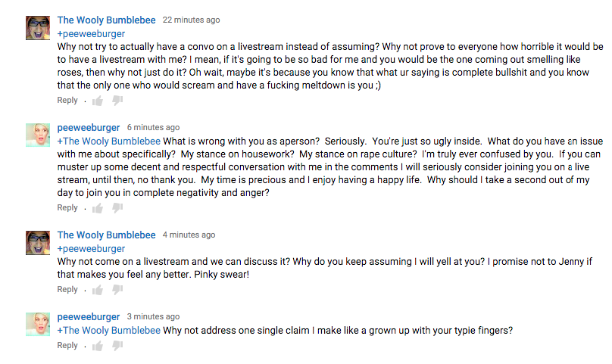Open peeweeburger's avatar on the last comment
612x364 pixels.
[x=38, y=324]
